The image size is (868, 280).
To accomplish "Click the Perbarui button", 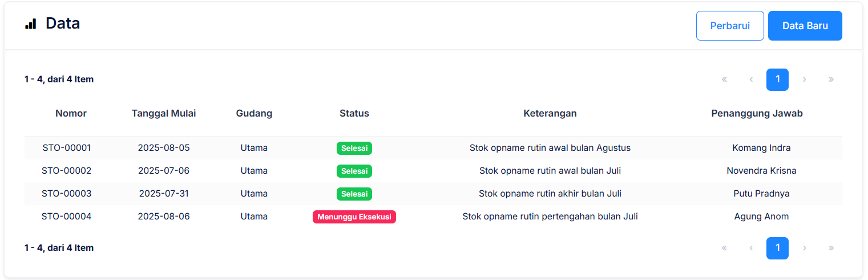I will click(x=729, y=26).
